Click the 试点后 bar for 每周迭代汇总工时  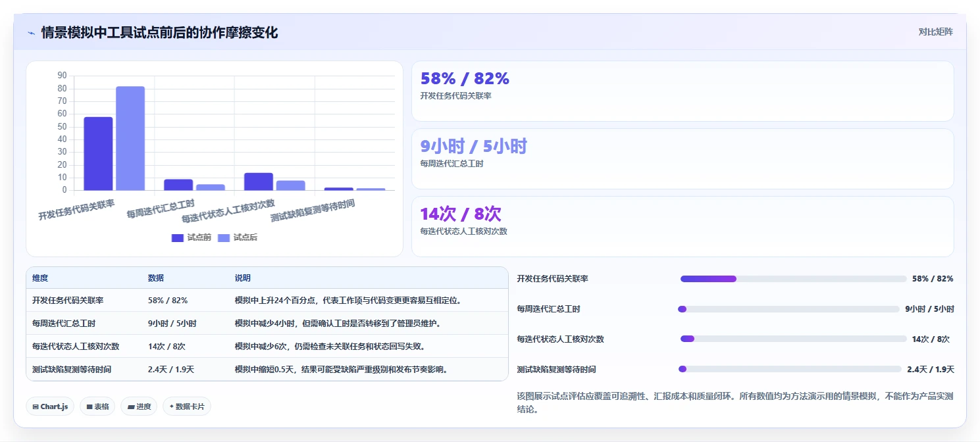[211, 187]
